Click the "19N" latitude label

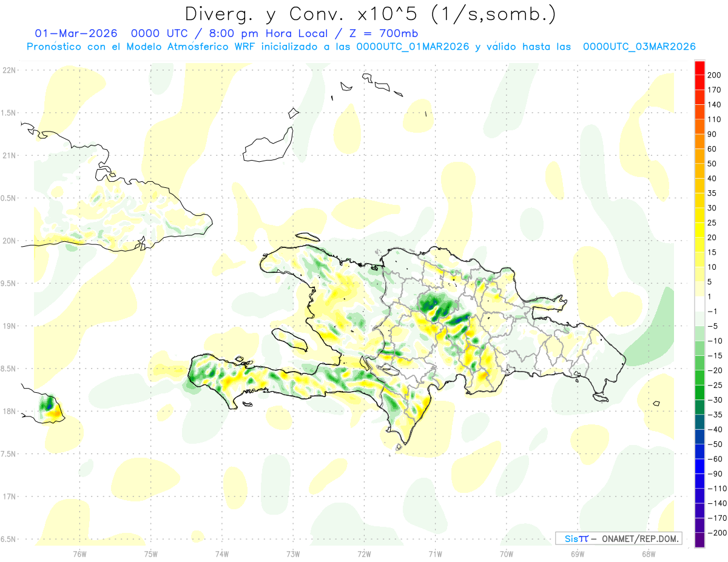click(x=8, y=326)
